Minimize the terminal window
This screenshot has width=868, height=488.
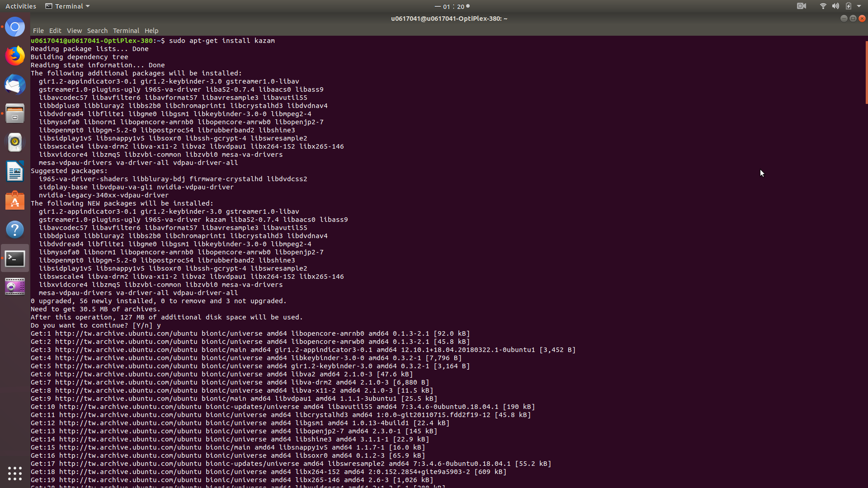[x=844, y=19]
